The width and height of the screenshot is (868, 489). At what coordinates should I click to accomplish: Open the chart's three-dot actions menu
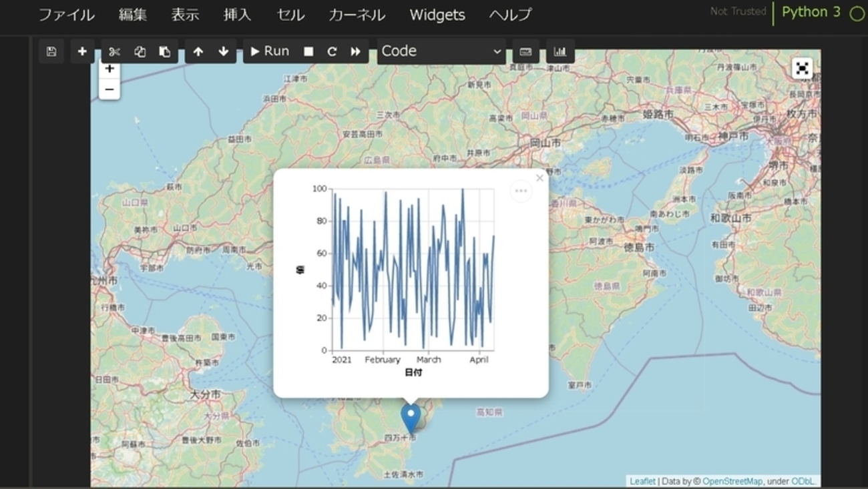521,191
